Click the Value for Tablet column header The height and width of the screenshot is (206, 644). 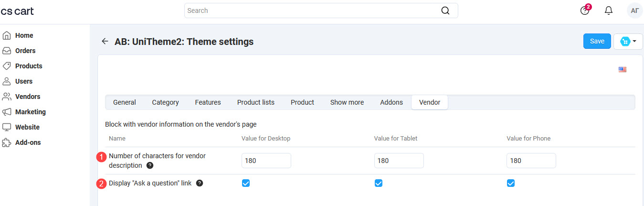click(396, 139)
